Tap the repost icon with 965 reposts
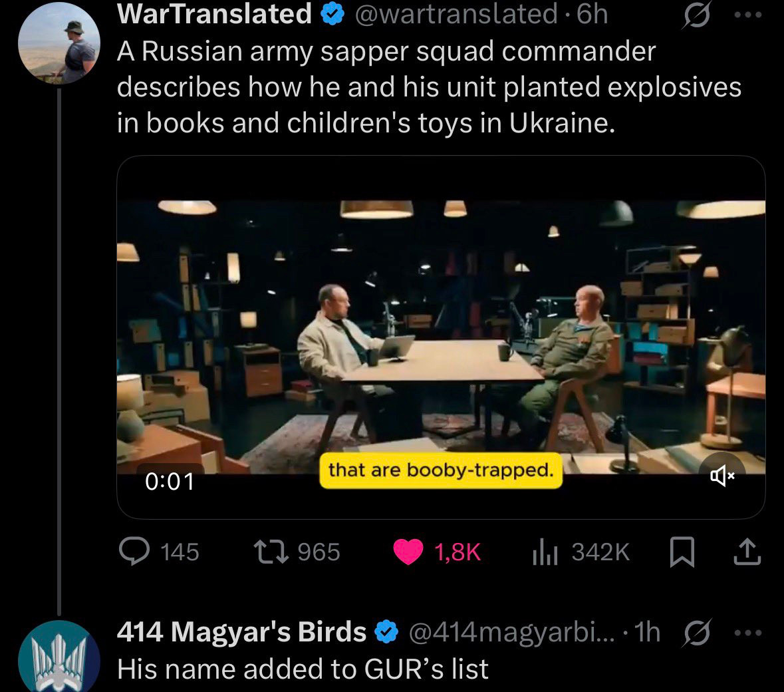The height and width of the screenshot is (692, 784). tap(271, 552)
